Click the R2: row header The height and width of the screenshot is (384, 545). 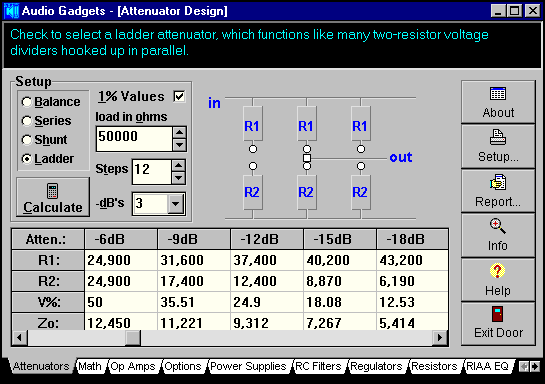(x=48, y=281)
